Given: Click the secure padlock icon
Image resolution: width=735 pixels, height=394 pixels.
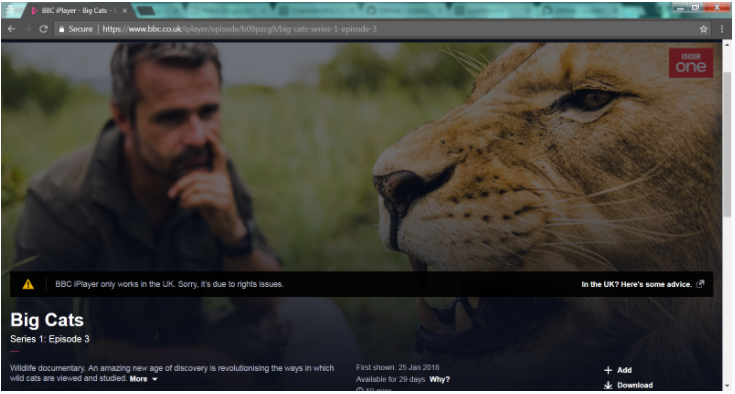Looking at the screenshot, I should click(61, 29).
